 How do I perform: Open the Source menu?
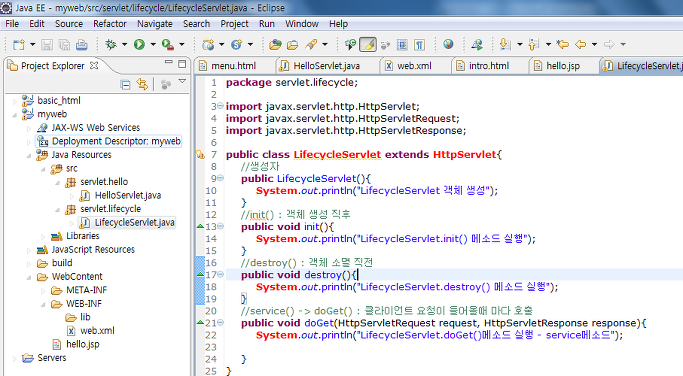coord(69,24)
